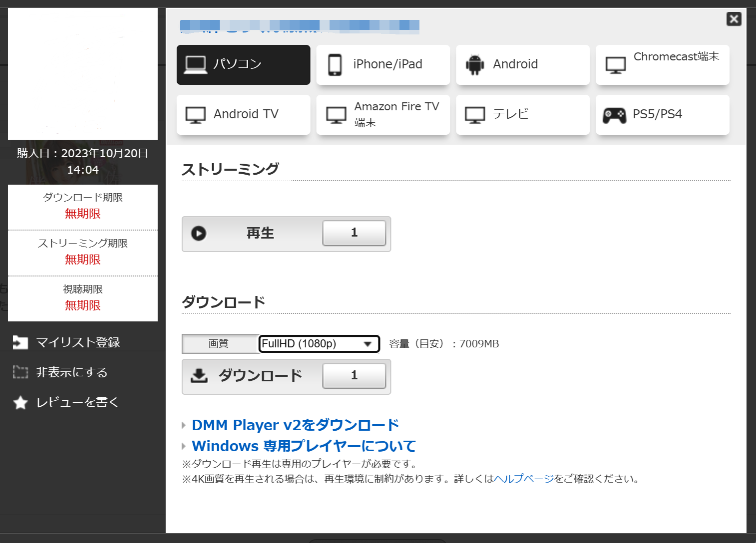Add to list via マイリスト登録 text
The image size is (756, 543).
click(x=78, y=342)
